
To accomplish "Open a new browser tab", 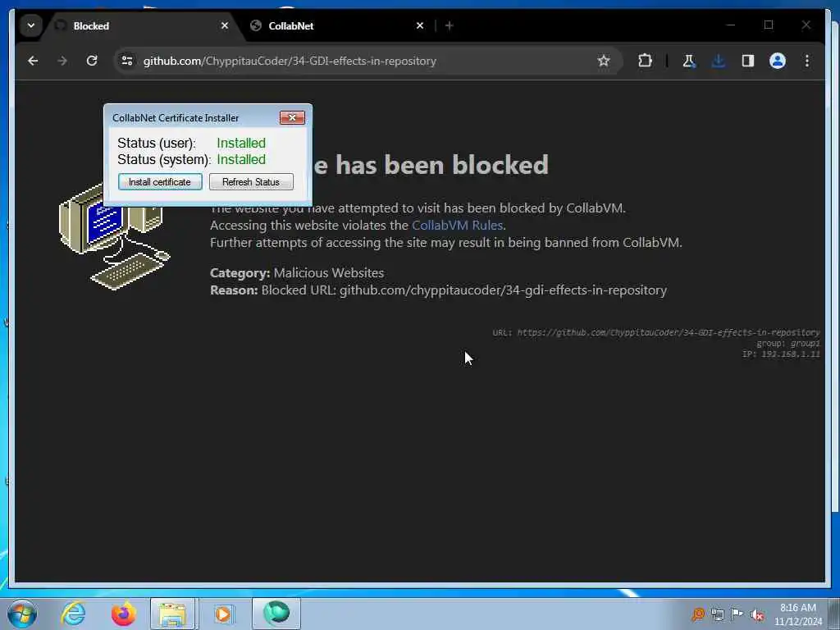I will pos(449,25).
